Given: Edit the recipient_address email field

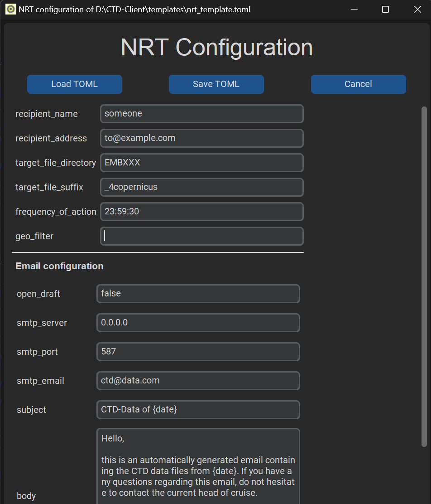Looking at the screenshot, I should click(201, 138).
